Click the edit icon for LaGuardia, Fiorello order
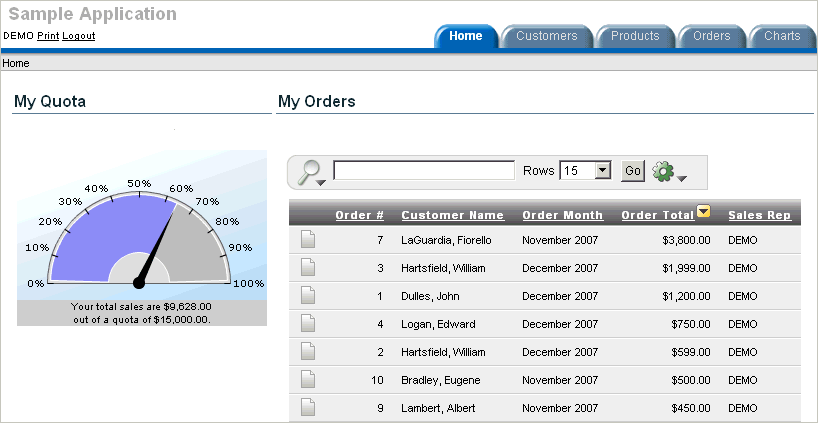This screenshot has height=423, width=818. pyautogui.click(x=308, y=240)
